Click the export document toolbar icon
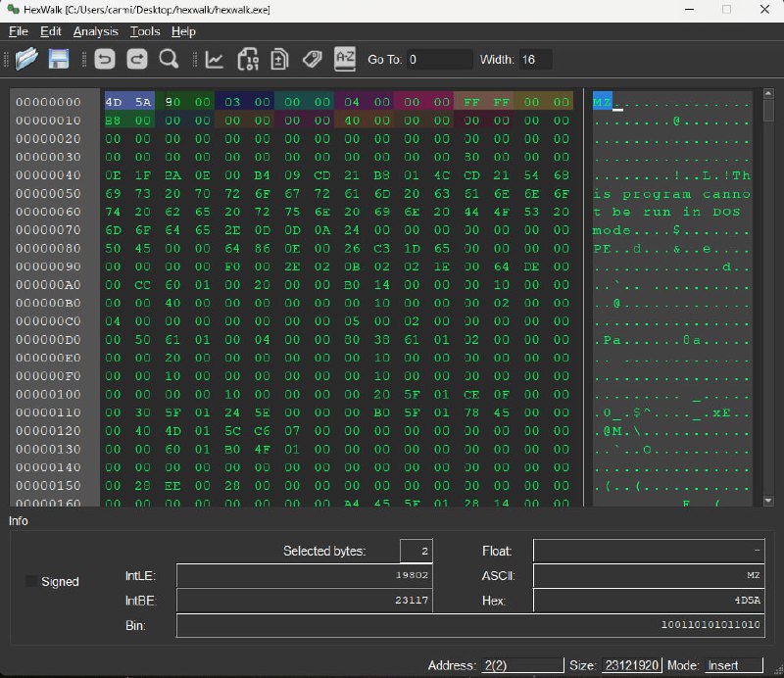The image size is (784, 678). pyautogui.click(x=280, y=59)
